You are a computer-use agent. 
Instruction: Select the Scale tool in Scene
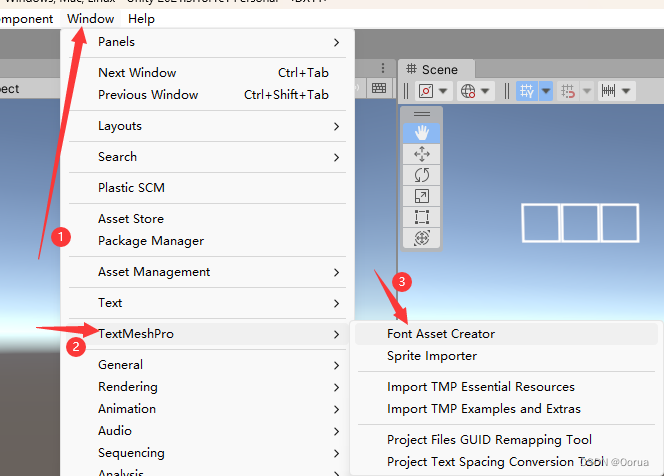[x=422, y=196]
